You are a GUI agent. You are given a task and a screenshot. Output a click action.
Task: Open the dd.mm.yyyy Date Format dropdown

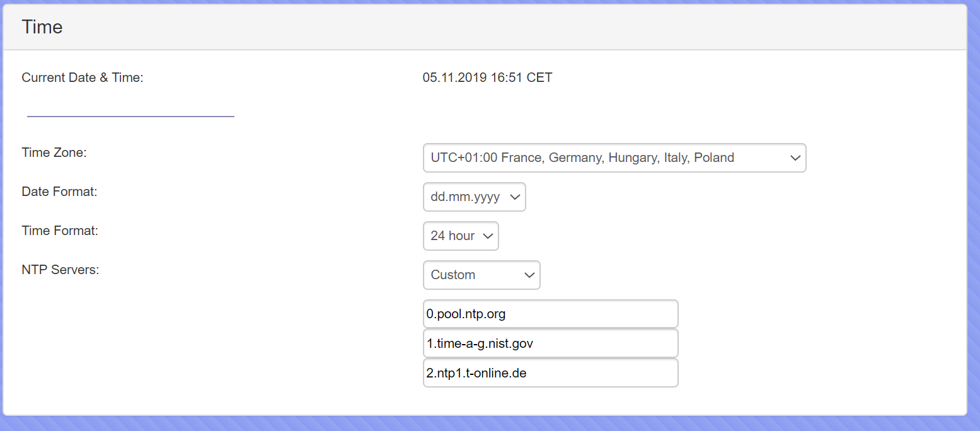[x=466, y=197]
